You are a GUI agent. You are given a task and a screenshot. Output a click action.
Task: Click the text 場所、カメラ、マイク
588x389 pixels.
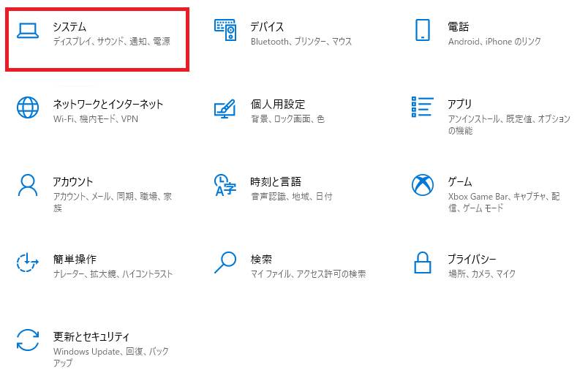(x=482, y=274)
